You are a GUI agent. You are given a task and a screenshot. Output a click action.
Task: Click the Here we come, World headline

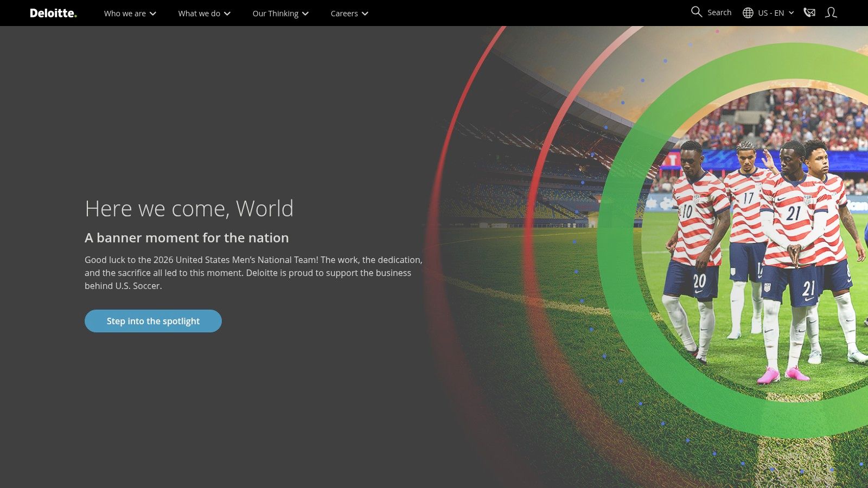tap(189, 209)
